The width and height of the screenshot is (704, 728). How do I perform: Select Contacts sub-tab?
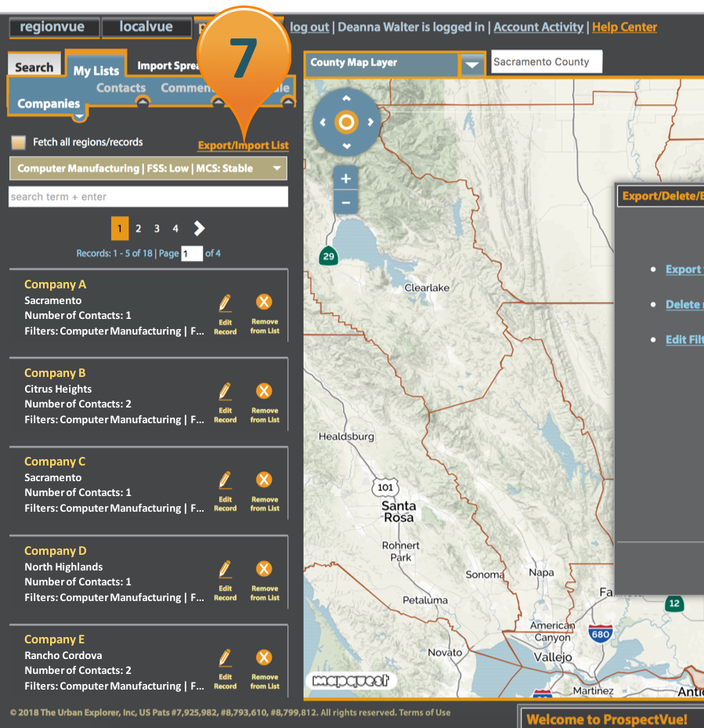(x=121, y=88)
